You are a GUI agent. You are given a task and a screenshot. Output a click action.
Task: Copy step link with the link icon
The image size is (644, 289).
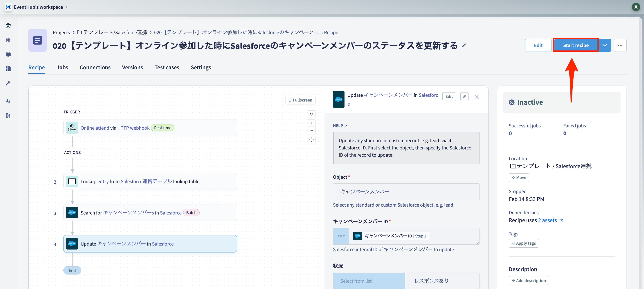(x=464, y=97)
